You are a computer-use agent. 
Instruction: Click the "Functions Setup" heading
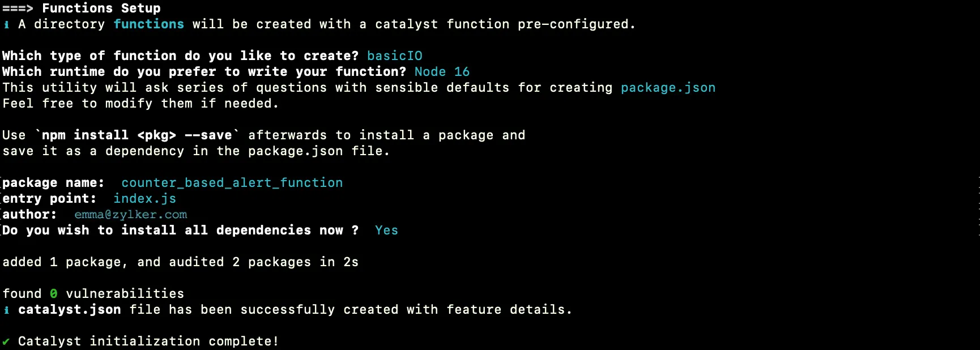coord(101,8)
